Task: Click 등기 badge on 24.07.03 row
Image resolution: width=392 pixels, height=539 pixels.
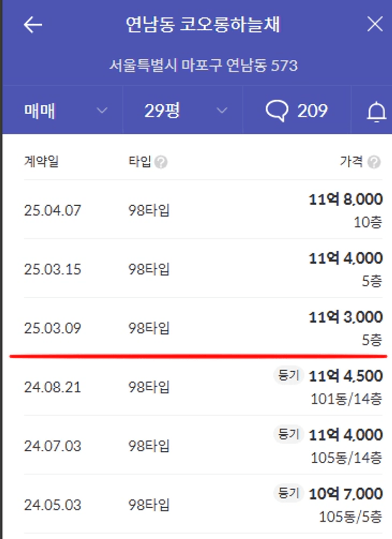Action: point(289,434)
